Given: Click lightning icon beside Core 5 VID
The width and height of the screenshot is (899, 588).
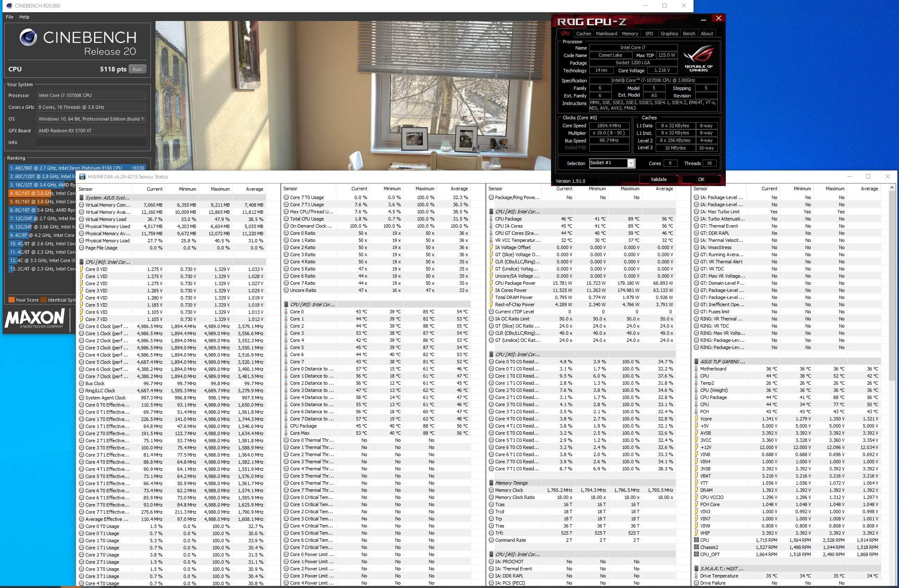Looking at the screenshot, I should coord(82,305).
